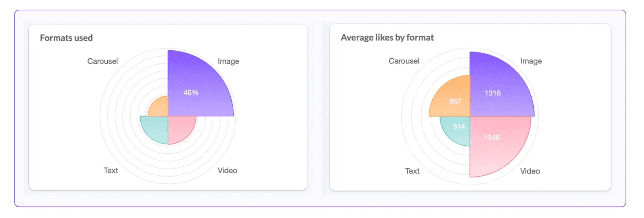644x218 pixels.
Task: Click the Video label in Formats used chart
Action: [227, 171]
